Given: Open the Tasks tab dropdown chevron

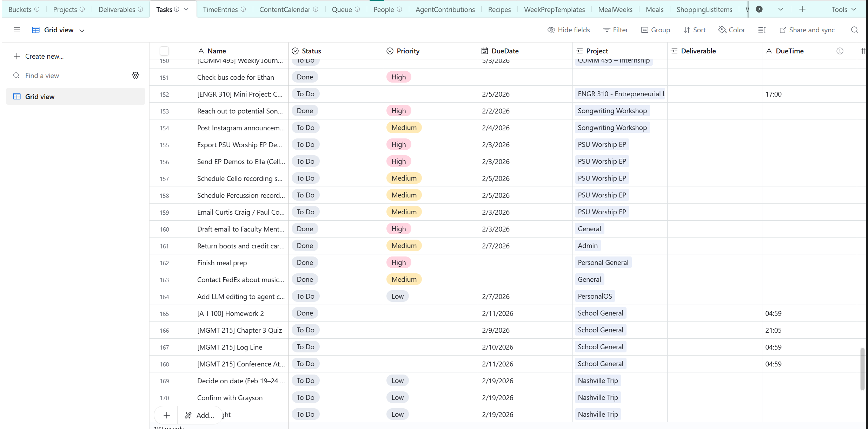Looking at the screenshot, I should 186,9.
